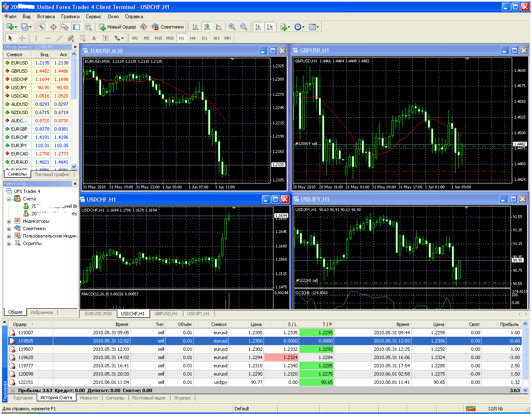Viewport: 532px width, 414px height.
Task: Open the Вставка menu
Action: (x=46, y=17)
